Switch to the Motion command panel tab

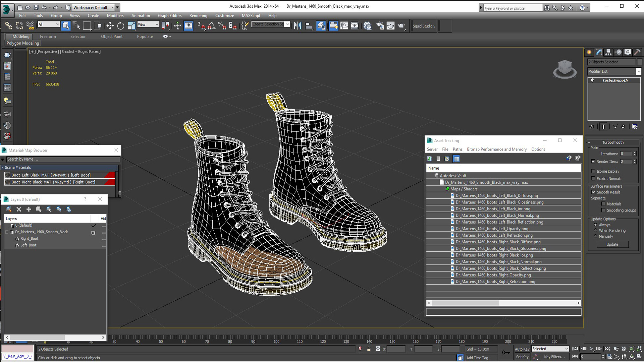pos(619,52)
